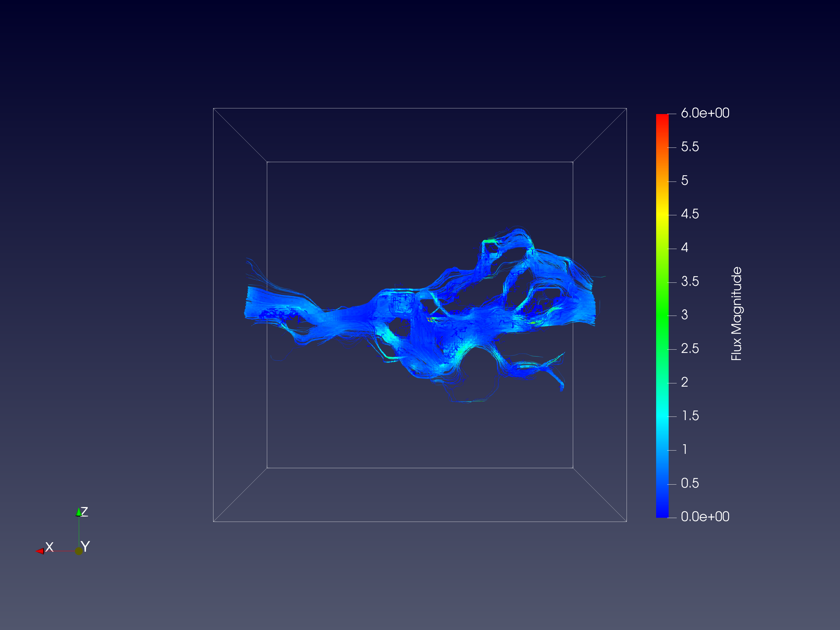Click the Y orientation axis label
The image size is (840, 630).
click(85, 547)
